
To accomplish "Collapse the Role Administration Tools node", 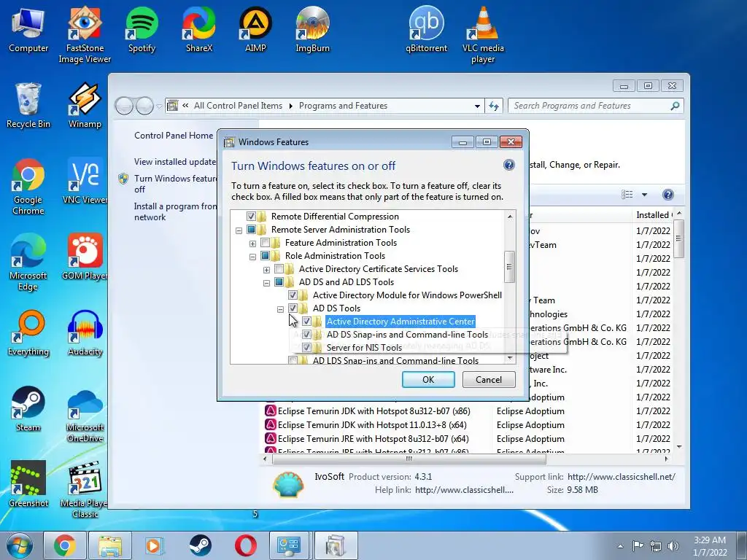I will (252, 257).
